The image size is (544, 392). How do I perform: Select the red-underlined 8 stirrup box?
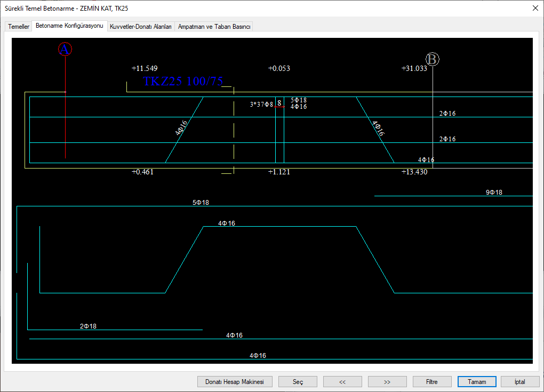tap(279, 103)
